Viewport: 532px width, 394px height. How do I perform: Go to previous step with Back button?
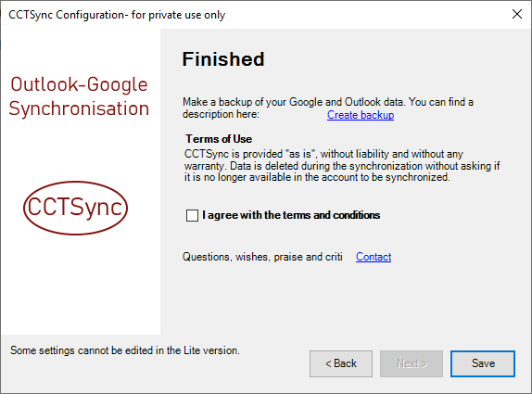[x=341, y=363]
